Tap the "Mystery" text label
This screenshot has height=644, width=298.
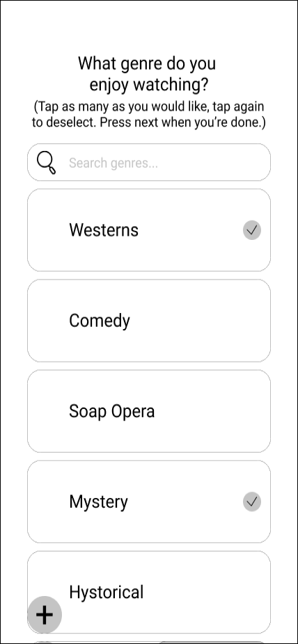point(98,502)
